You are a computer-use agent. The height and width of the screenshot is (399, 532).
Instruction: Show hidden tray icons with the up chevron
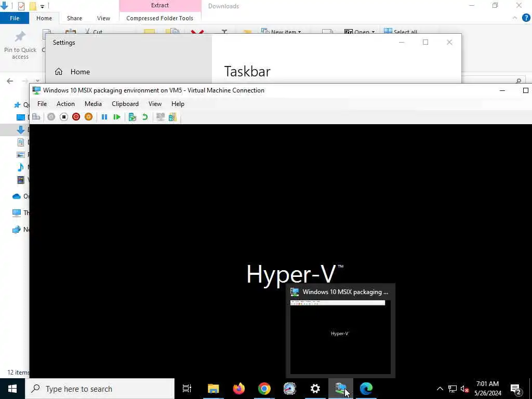(x=440, y=389)
